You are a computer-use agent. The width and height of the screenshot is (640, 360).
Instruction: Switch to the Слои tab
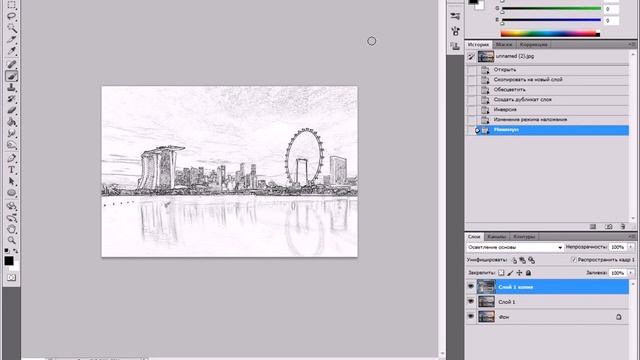[474, 237]
